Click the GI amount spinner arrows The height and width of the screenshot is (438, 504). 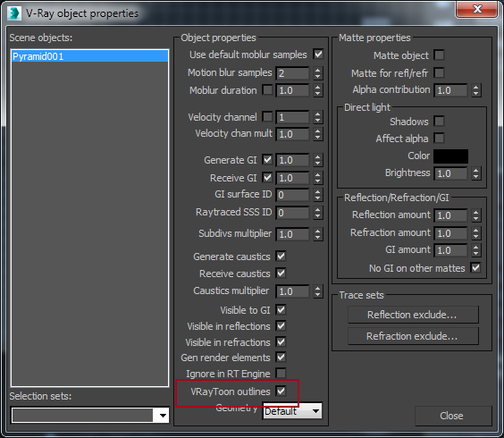click(476, 250)
